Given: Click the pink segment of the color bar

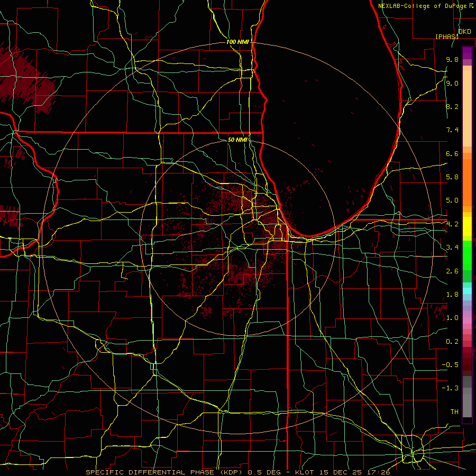Looking at the screenshot, I should click(x=467, y=321).
